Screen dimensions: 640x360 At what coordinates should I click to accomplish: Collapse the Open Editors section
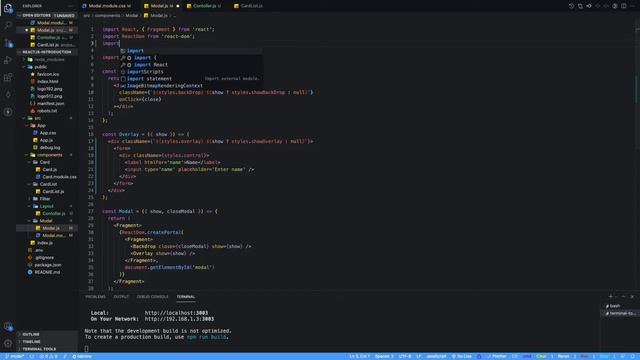coord(47,15)
